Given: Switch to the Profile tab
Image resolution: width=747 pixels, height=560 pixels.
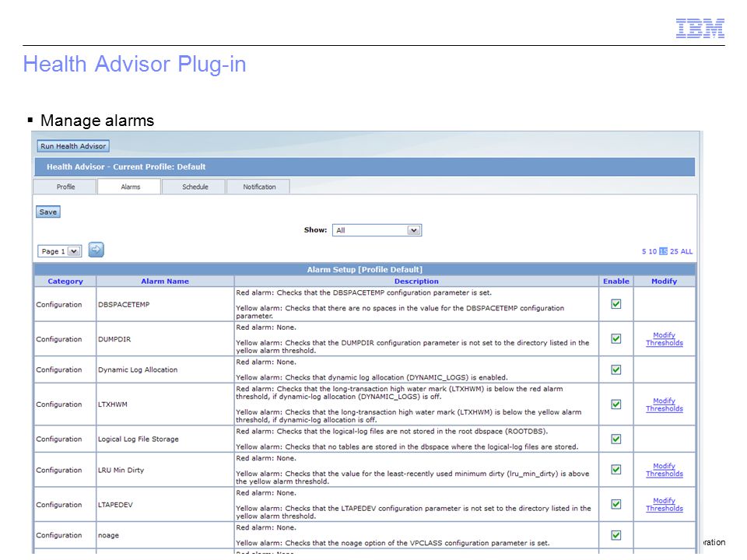Looking at the screenshot, I should click(65, 187).
